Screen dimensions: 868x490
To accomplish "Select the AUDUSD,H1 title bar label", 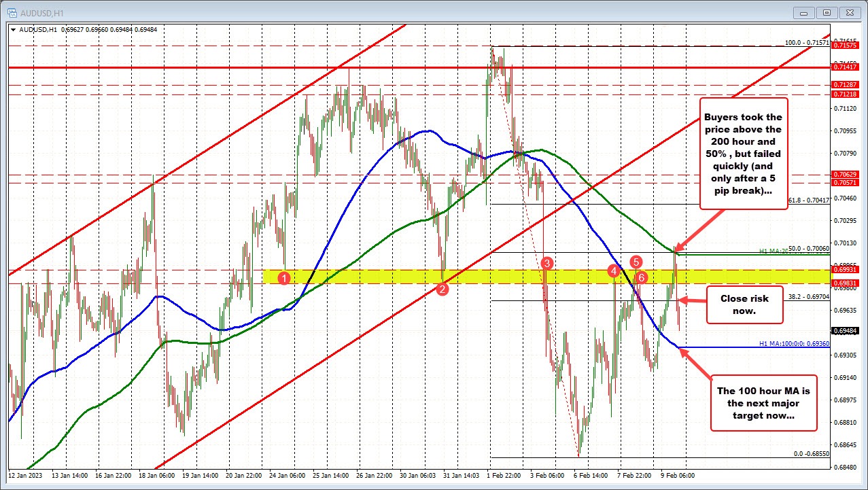I will point(43,12).
